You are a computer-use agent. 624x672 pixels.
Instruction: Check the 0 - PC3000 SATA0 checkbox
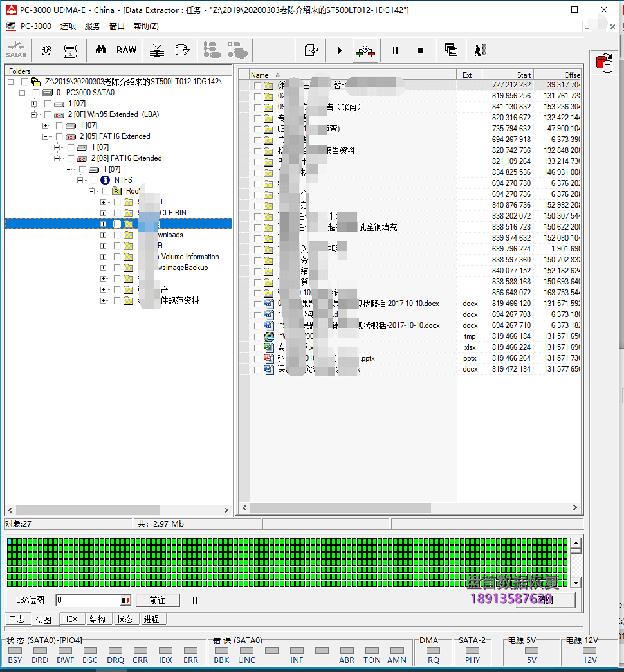(x=36, y=93)
